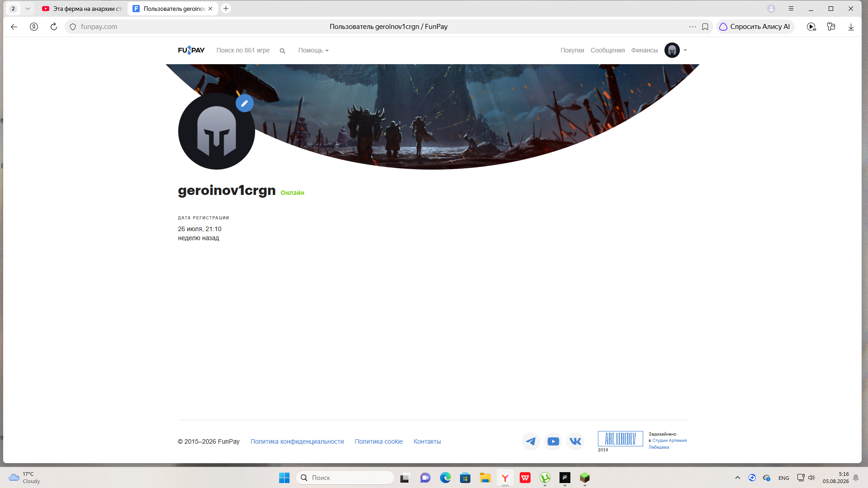Open Yandex home page button in toolbar

click(x=34, y=27)
